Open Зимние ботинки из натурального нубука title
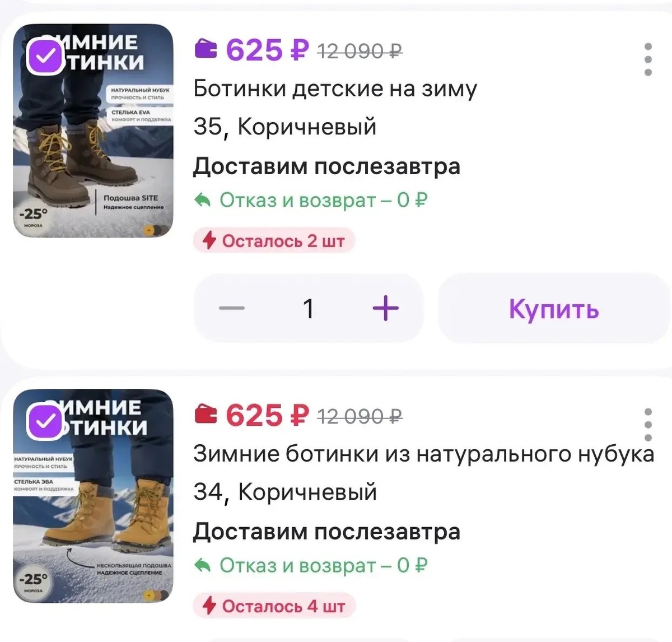Image resolution: width=672 pixels, height=642 pixels. click(423, 454)
